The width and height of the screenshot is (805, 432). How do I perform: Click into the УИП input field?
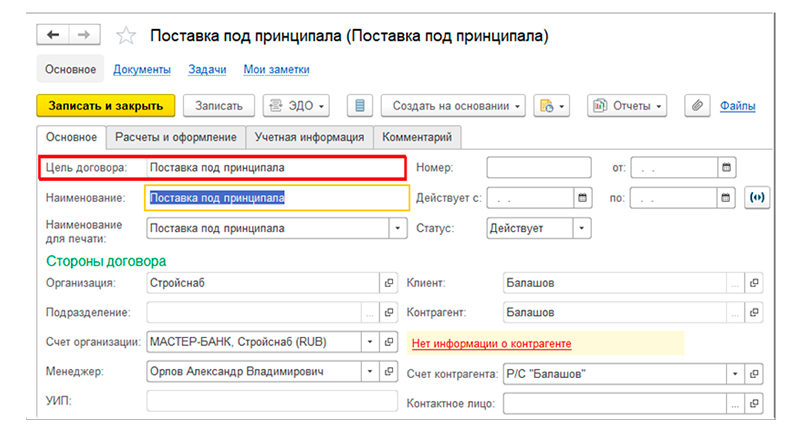tap(272, 401)
